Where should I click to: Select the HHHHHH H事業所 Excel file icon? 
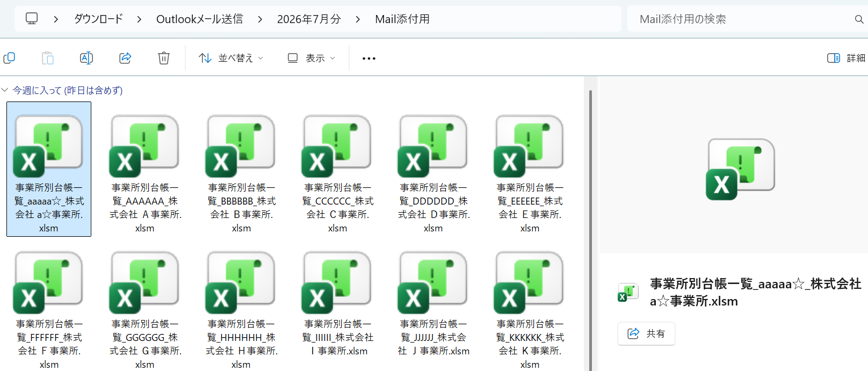tap(241, 282)
